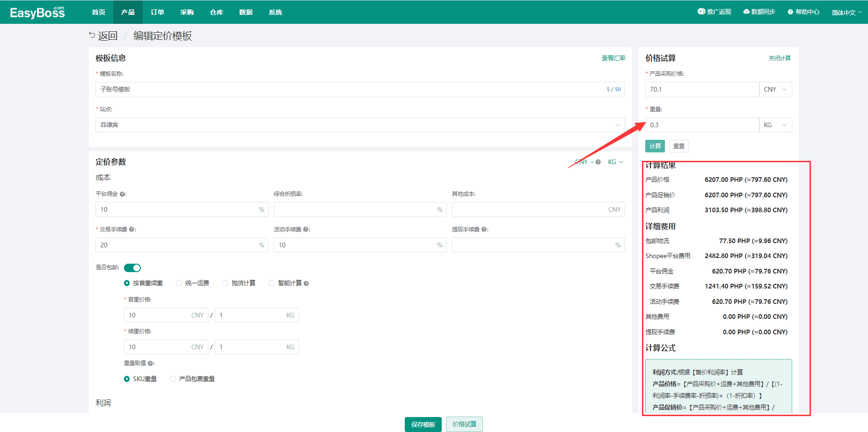Click 产品利润 value 3103.50 PHP
Screen dimensions: 868x432
(x=746, y=210)
